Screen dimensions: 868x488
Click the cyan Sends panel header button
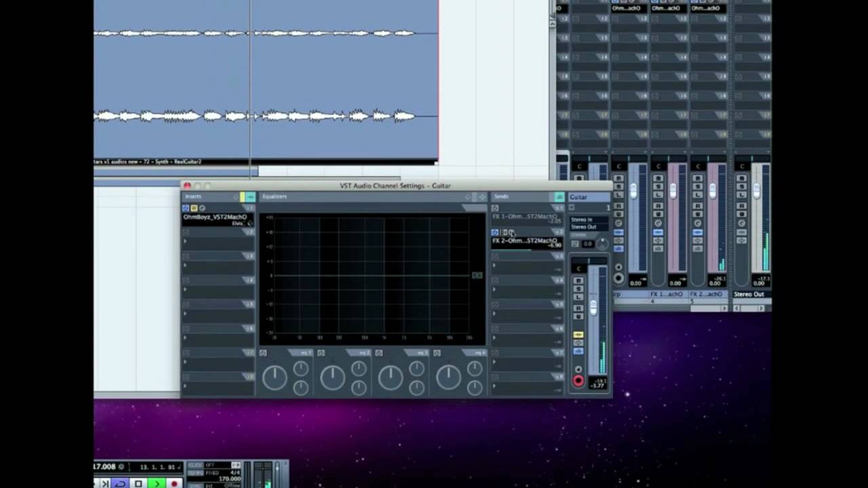pos(559,197)
